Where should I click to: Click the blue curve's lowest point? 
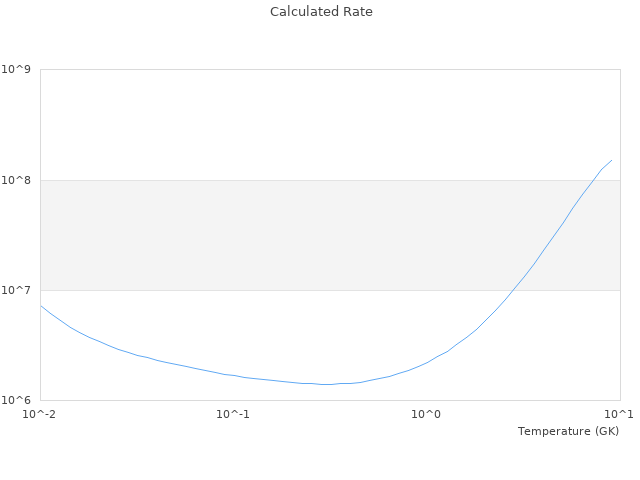(x=325, y=384)
